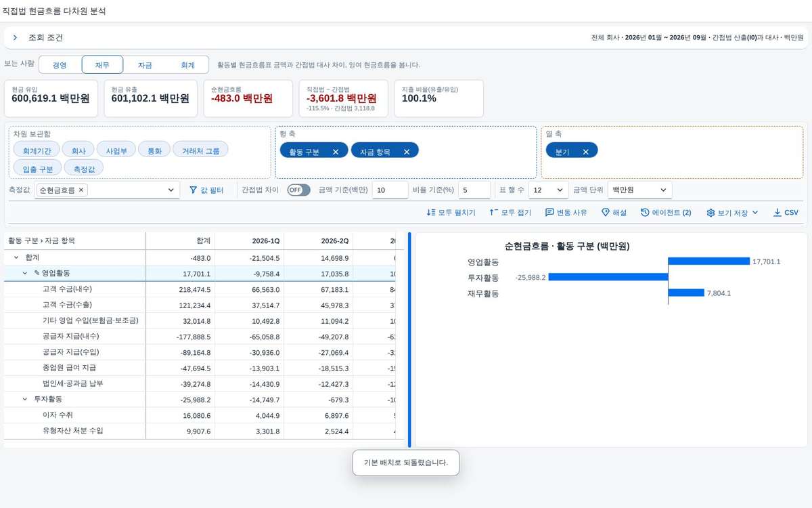Screen dimensions: 812x508
Task: Collapse the 합계 tree row
Action: (16, 257)
